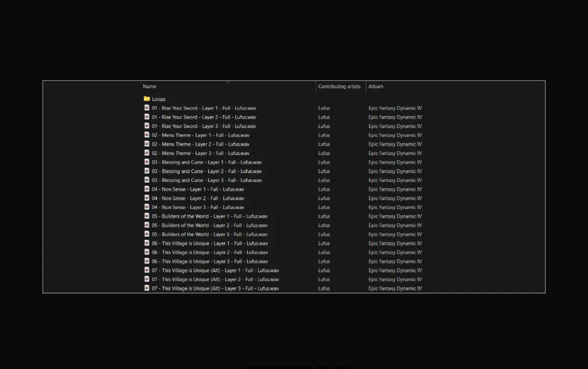Click audio file icon for Rise Your Sword Layer 3
The width and height of the screenshot is (588, 369).
coord(147,126)
